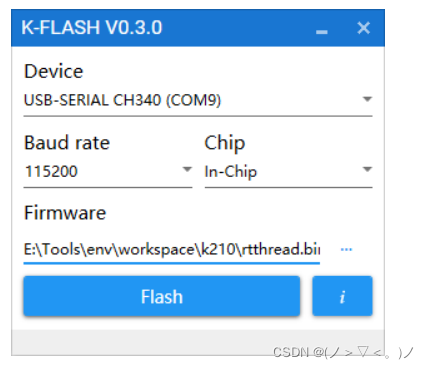This screenshot has height=369, width=429.
Task: Expand the Device dropdown arrow
Action: pos(367,99)
